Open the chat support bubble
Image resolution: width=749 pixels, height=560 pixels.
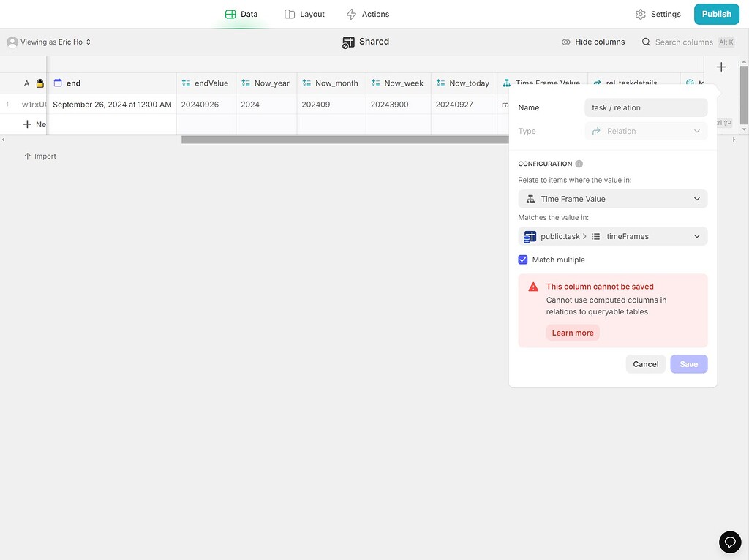coord(730,542)
